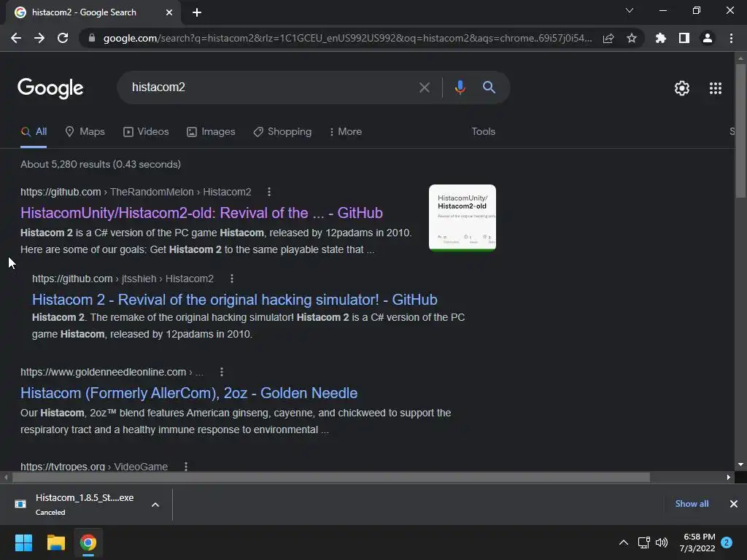Open network status in system tray
Screen dimensions: 747x560
click(643, 542)
